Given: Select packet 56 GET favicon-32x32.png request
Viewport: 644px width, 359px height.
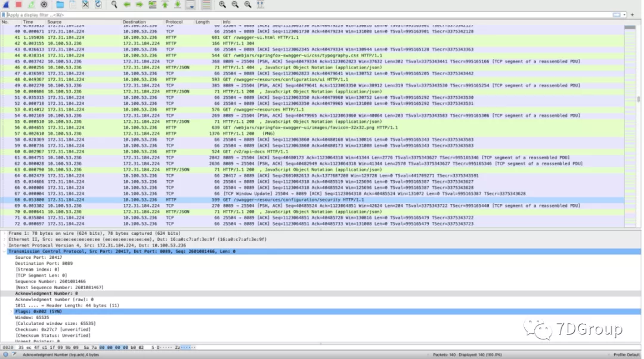Looking at the screenshot, I should coord(312,128).
